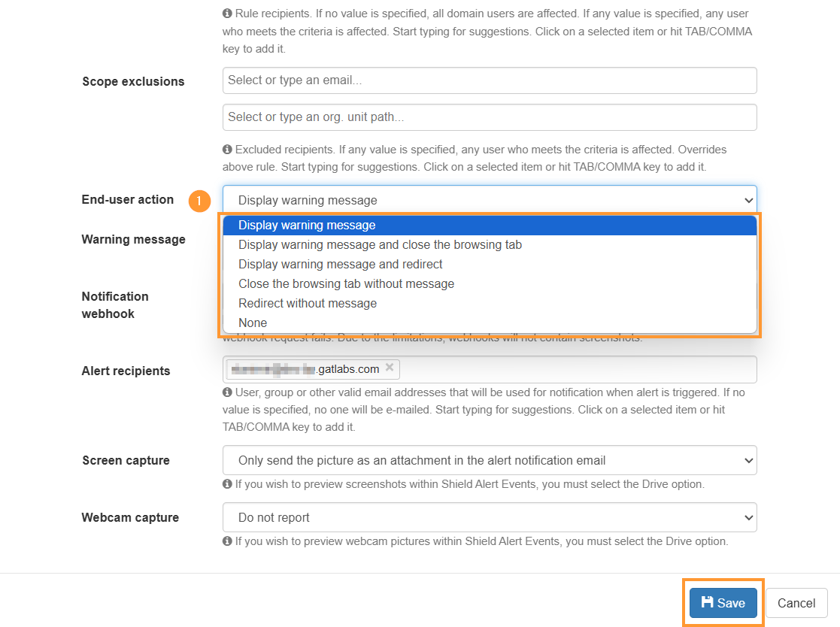Click info icon beside Rule recipients help text

coord(227,14)
